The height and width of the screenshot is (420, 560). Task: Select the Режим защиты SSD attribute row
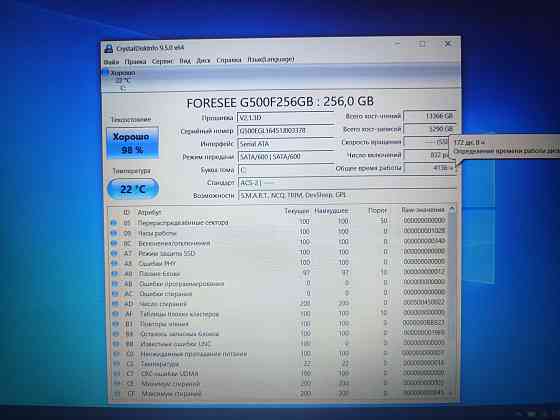click(279, 253)
